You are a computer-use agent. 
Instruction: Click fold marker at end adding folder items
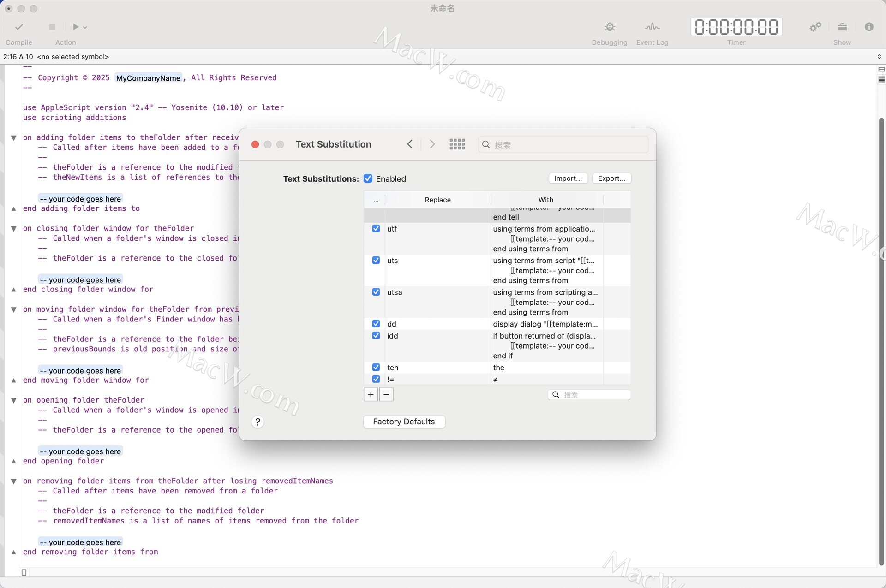(x=13, y=209)
